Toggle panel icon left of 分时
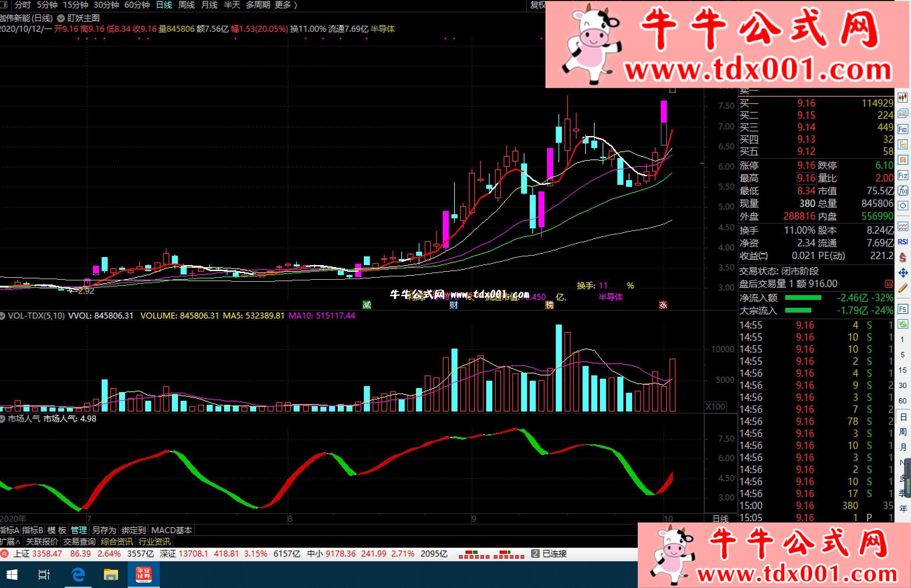Viewport: 911px width, 588px height. [4, 5]
